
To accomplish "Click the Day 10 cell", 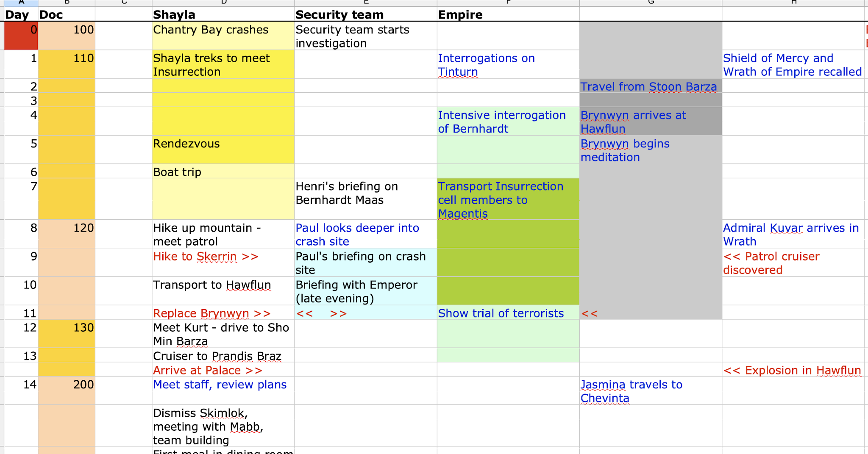I will [21, 291].
